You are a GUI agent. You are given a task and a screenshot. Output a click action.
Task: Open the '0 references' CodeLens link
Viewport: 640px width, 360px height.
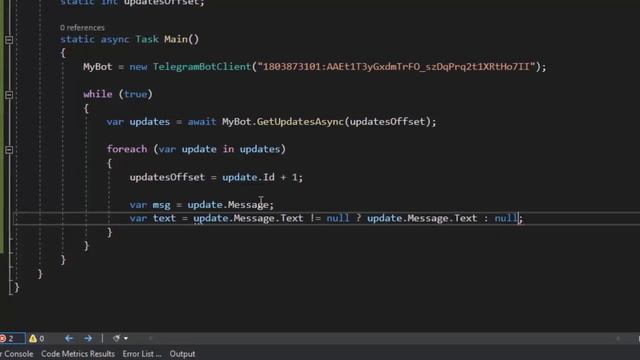coord(82,28)
